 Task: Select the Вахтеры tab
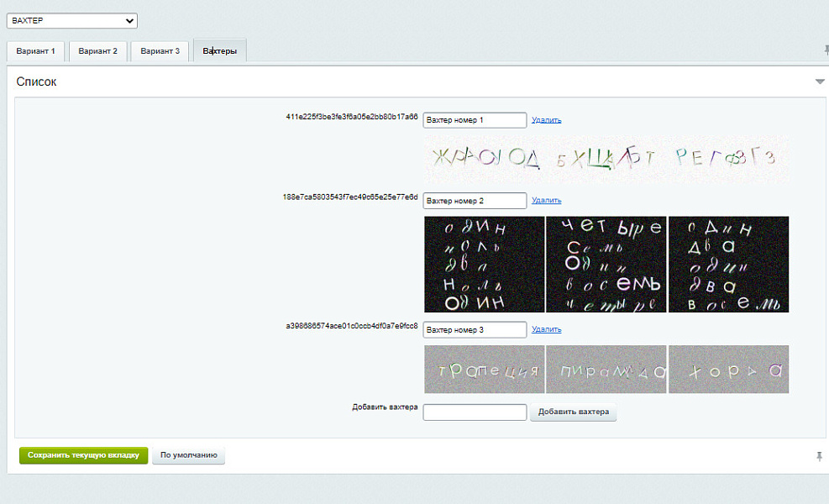tap(219, 51)
